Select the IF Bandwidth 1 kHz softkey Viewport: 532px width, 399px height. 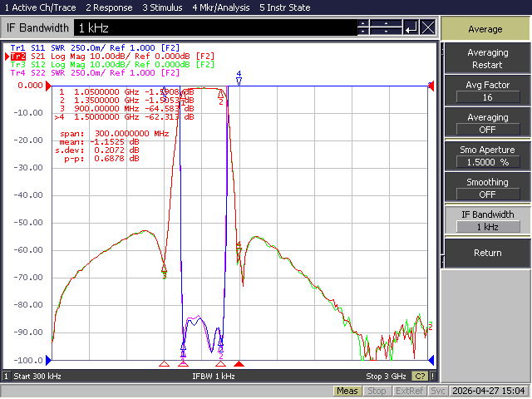tap(488, 220)
